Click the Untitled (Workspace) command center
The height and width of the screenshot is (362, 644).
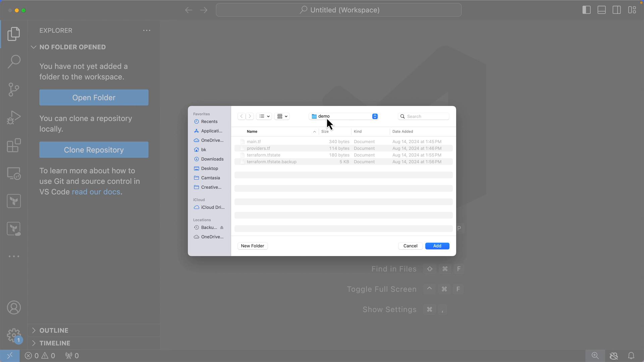coord(339,10)
